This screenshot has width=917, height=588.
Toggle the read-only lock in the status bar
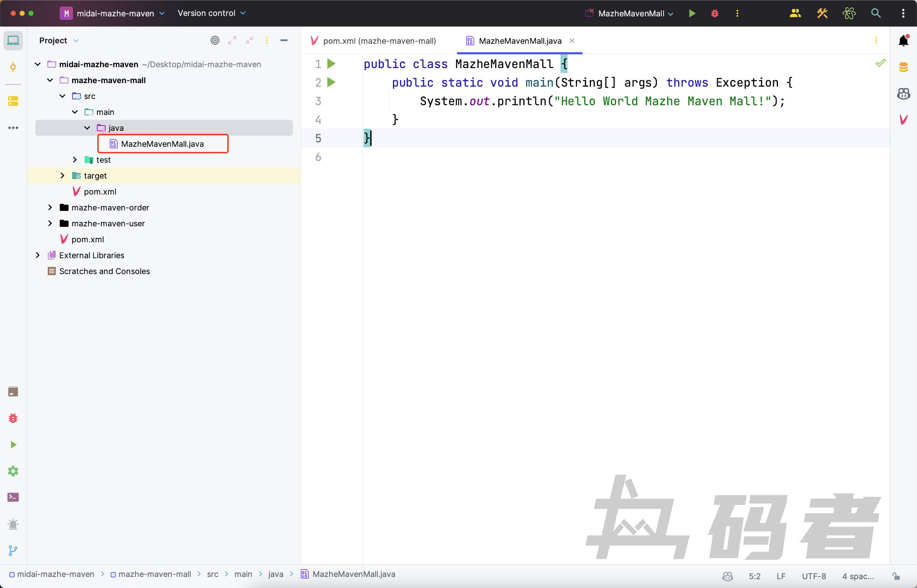(896, 576)
